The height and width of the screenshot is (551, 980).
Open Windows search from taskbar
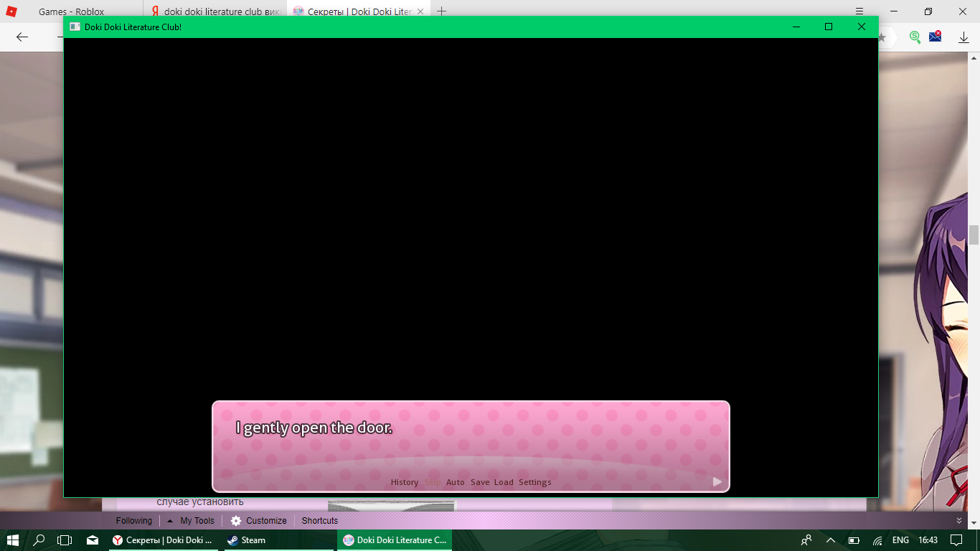pyautogui.click(x=39, y=540)
